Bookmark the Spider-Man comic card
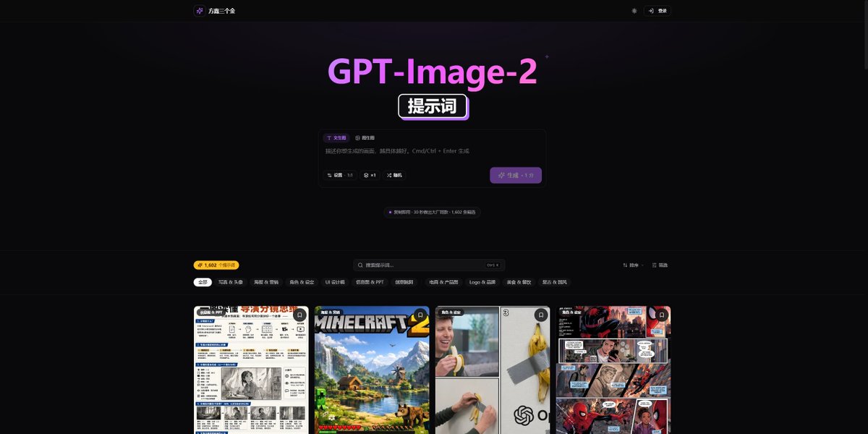 click(661, 315)
